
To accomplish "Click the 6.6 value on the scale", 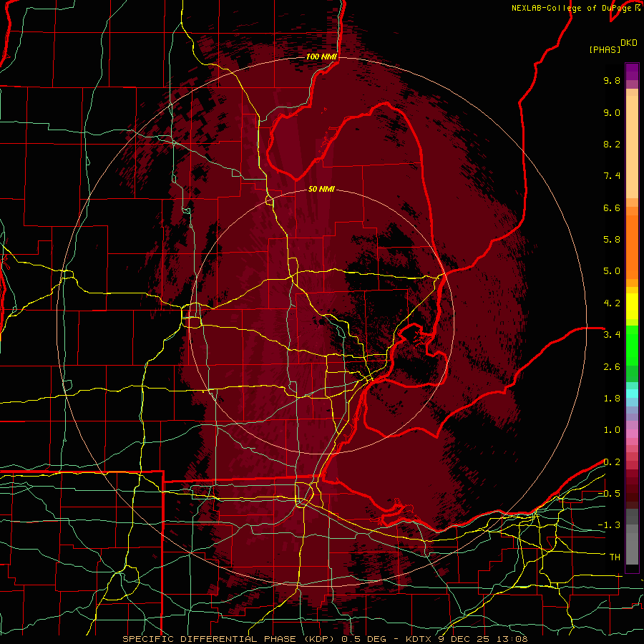I will (x=612, y=208).
